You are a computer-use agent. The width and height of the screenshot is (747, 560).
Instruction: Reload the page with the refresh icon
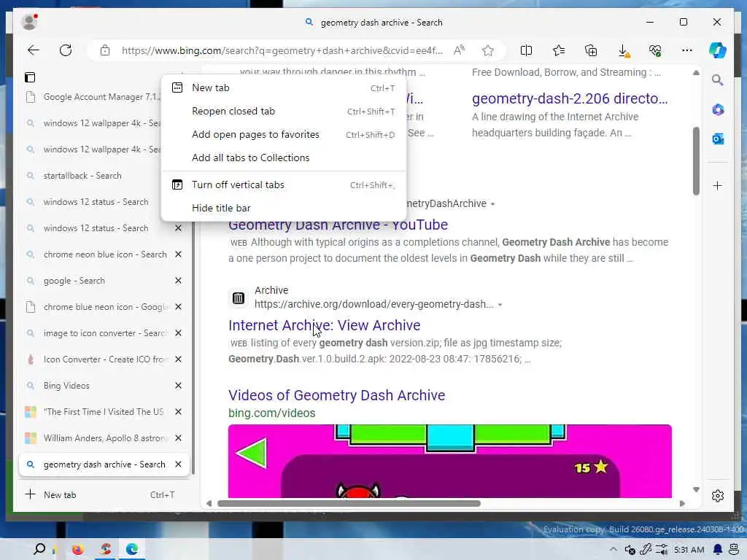[x=66, y=50]
